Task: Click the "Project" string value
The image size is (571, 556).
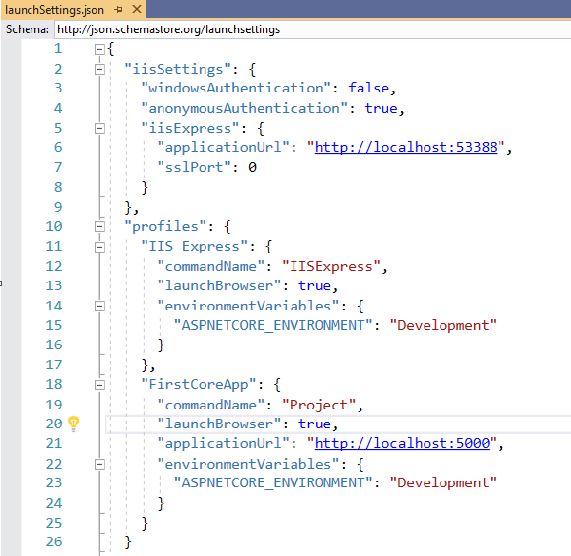Action: (319, 404)
